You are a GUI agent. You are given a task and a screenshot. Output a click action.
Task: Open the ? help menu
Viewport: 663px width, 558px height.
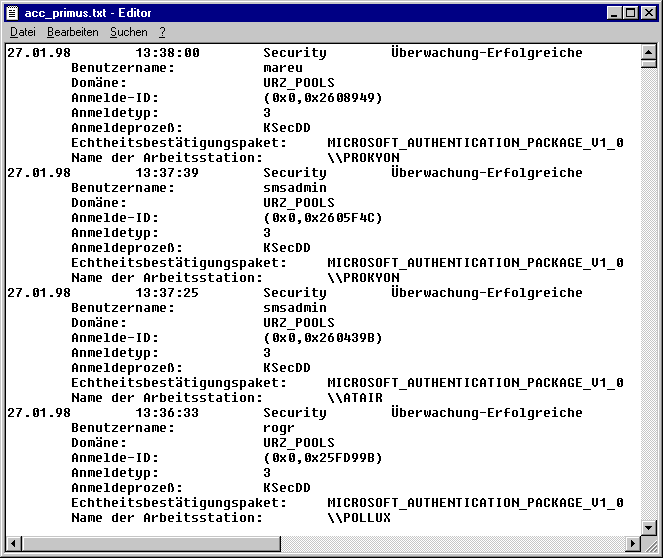click(x=162, y=32)
